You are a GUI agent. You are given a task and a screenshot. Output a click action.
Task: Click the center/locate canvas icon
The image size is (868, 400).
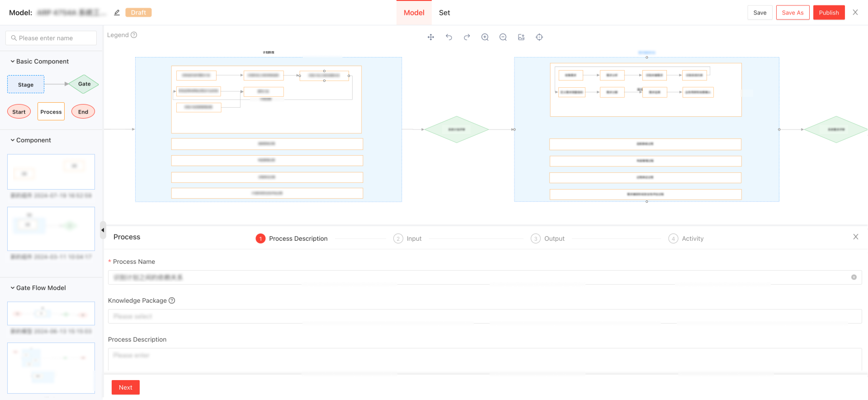pos(539,37)
